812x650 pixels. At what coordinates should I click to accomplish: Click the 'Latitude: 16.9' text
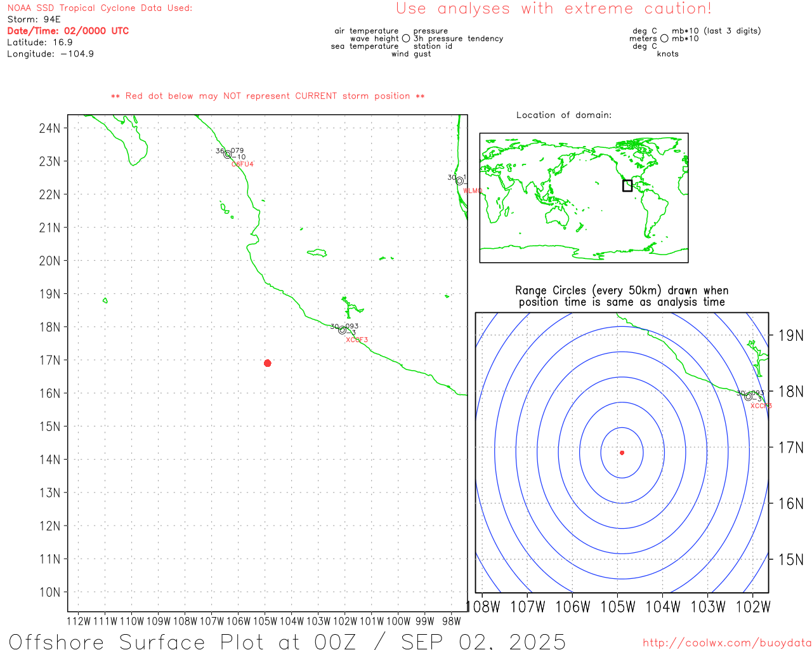click(40, 43)
